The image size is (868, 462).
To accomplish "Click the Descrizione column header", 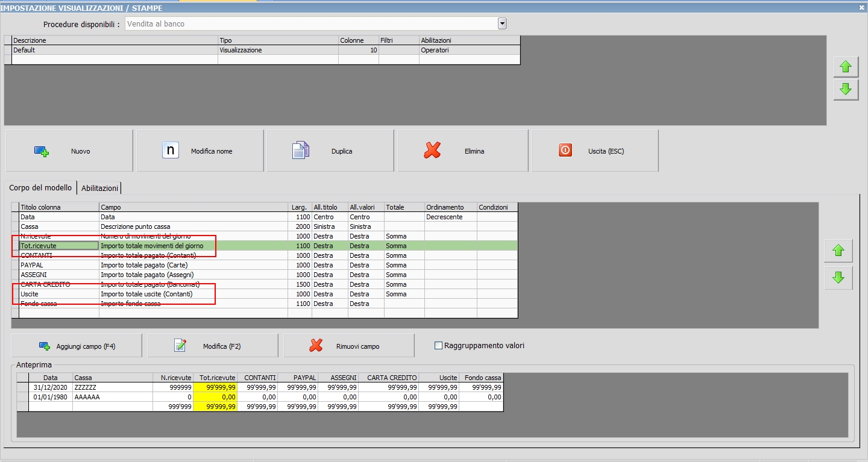I will click(x=115, y=40).
